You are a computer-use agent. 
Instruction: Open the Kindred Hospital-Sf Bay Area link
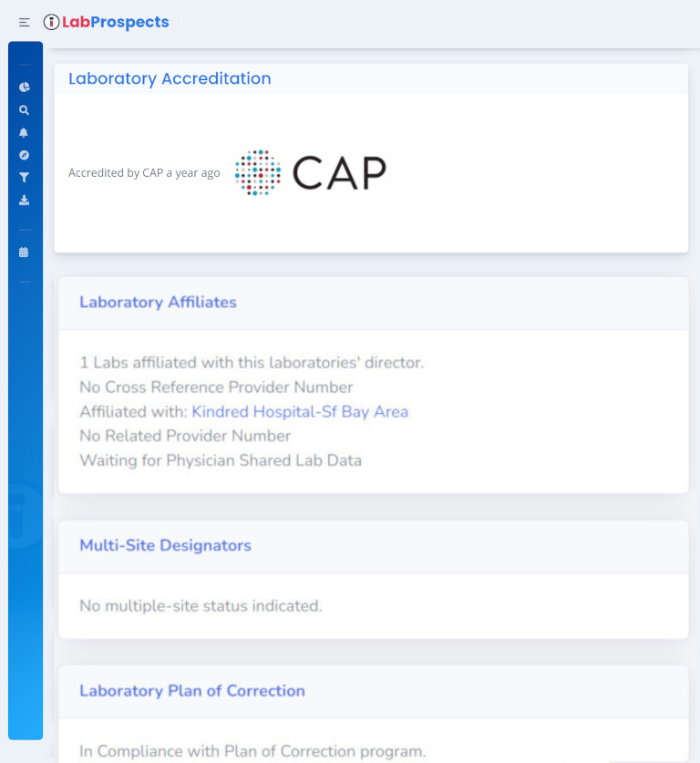click(x=300, y=411)
